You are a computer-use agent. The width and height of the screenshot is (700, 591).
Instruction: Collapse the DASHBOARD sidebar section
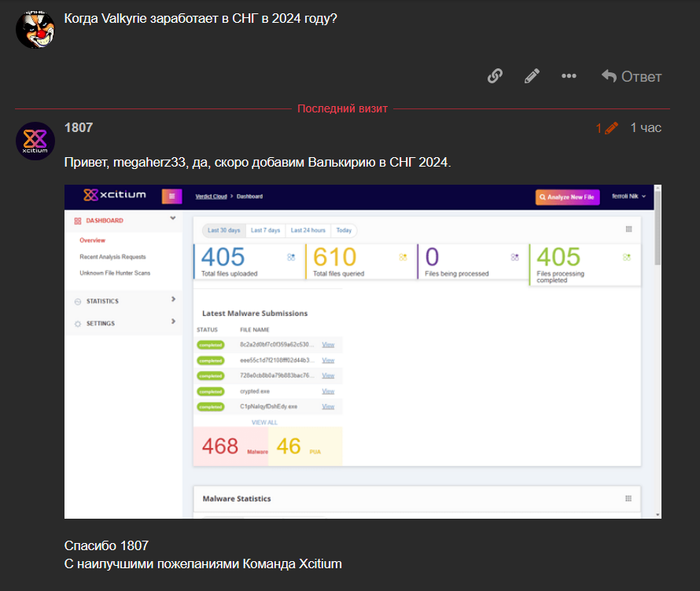[173, 218]
